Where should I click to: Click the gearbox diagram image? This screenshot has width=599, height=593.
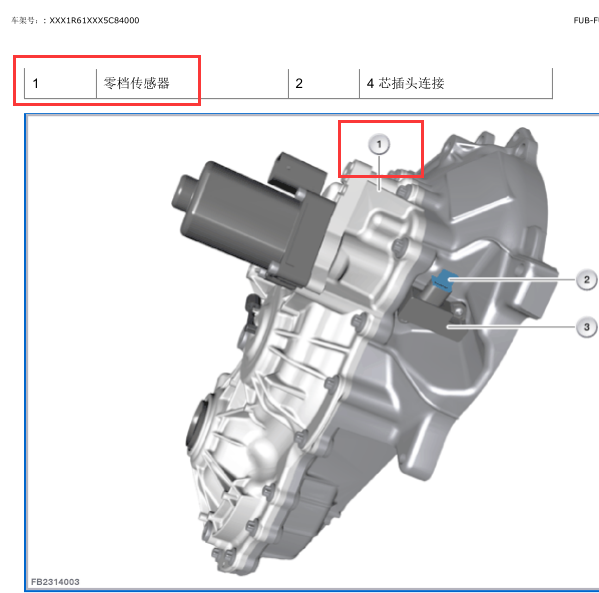pos(312,352)
